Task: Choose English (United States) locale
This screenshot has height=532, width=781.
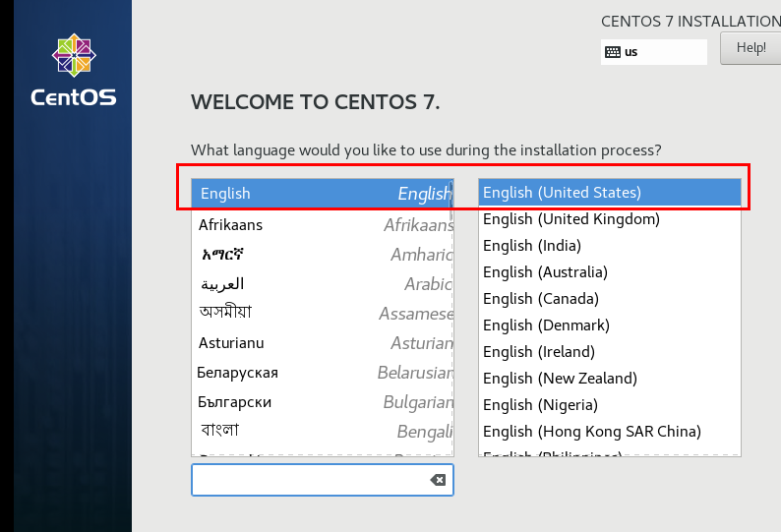Action: pyautogui.click(x=610, y=193)
